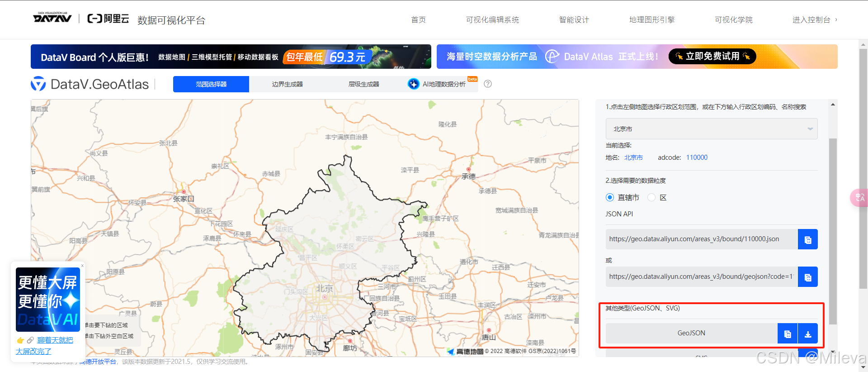Viewport: 868px width, 372px height.
Task: Open 可视化学院 navigation item
Action: click(734, 19)
